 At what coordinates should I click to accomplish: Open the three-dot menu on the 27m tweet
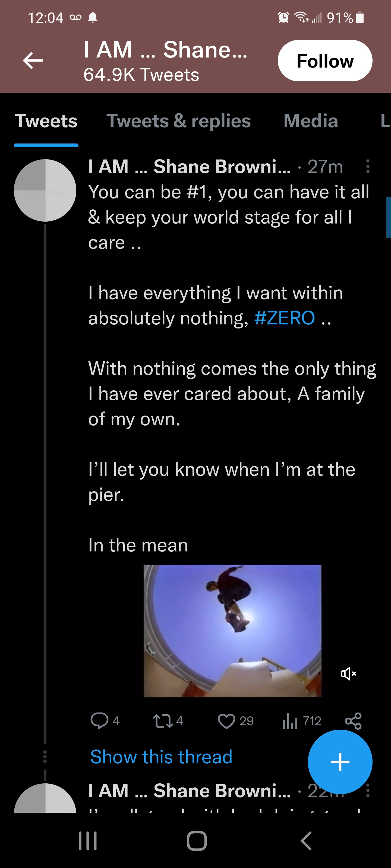coord(367,167)
